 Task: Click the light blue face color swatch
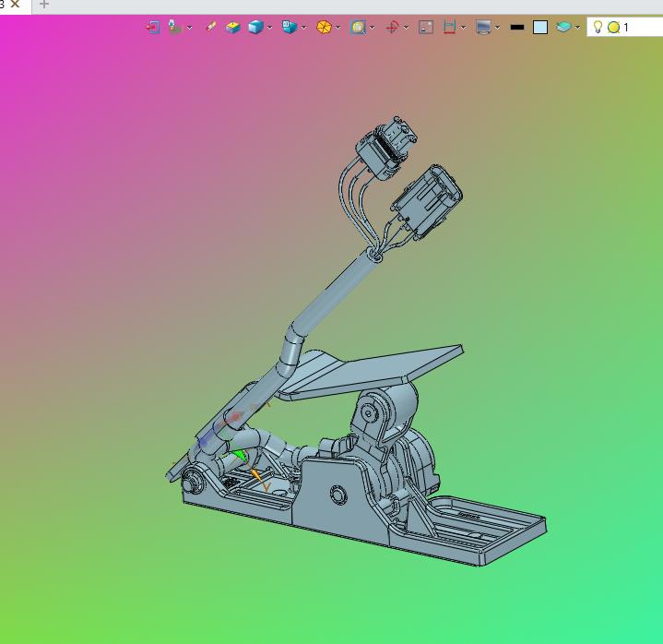click(540, 27)
